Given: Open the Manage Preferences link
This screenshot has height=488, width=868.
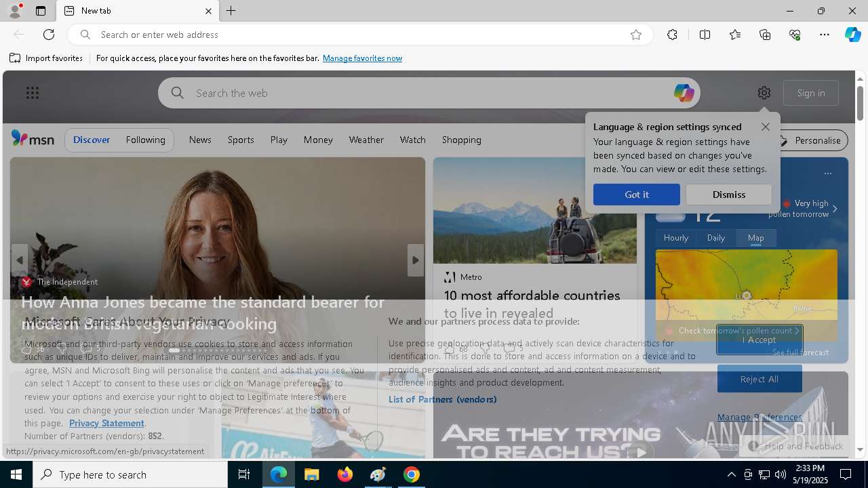Looking at the screenshot, I should [759, 417].
